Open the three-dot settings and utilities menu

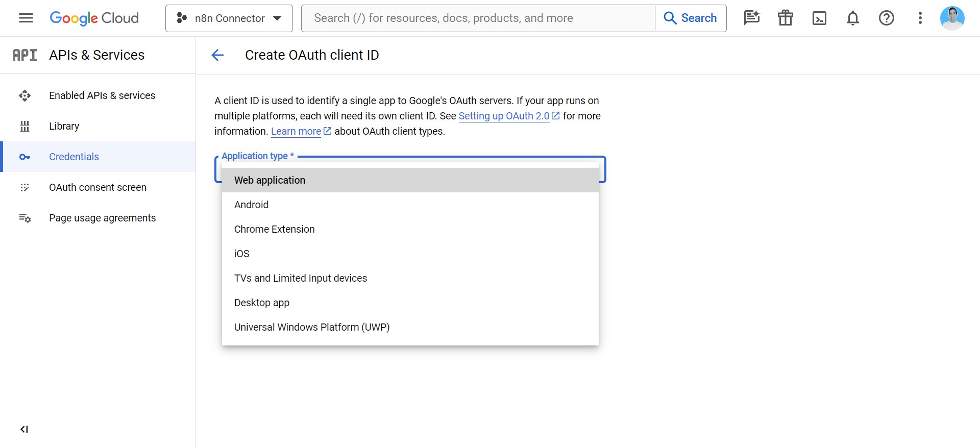[920, 18]
